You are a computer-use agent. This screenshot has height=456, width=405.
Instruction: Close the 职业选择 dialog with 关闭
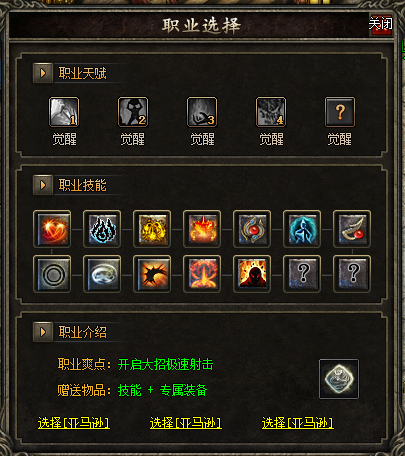point(380,24)
